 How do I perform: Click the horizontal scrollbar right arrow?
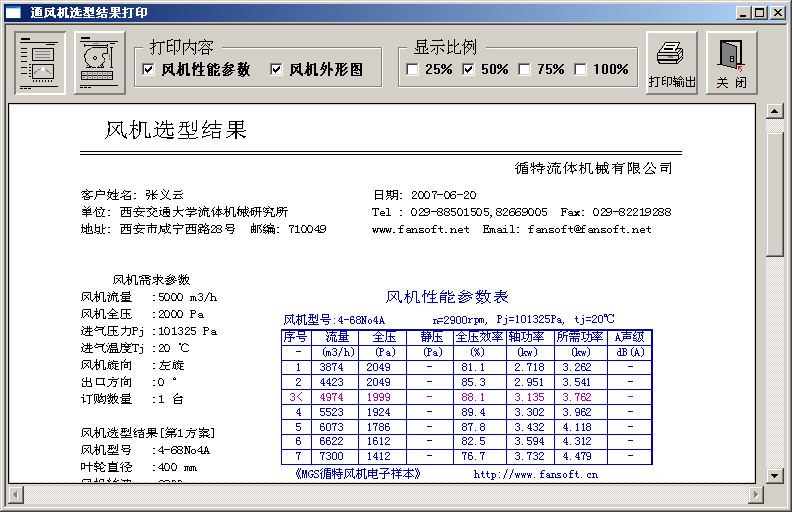click(756, 494)
